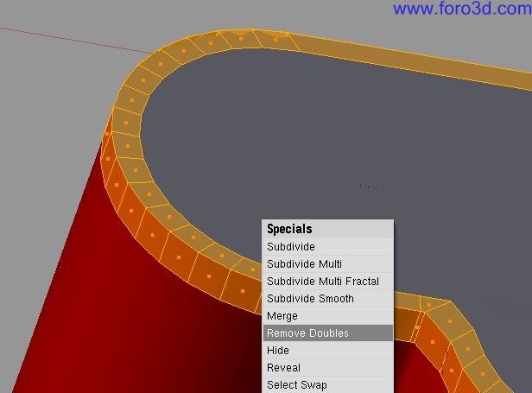This screenshot has height=393, width=532.
Task: Click the Subdivide Smooth menu entry
Action: 328,299
